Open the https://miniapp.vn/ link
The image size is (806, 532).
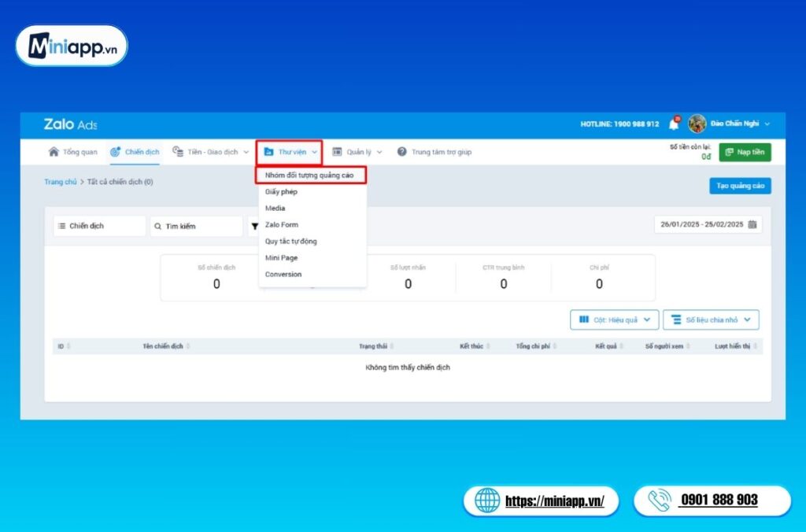(555, 501)
